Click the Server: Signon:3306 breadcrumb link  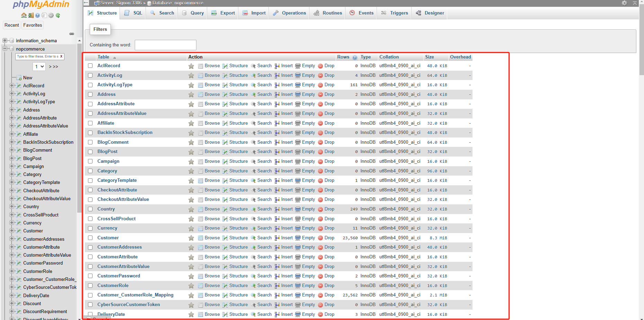coord(121,3)
